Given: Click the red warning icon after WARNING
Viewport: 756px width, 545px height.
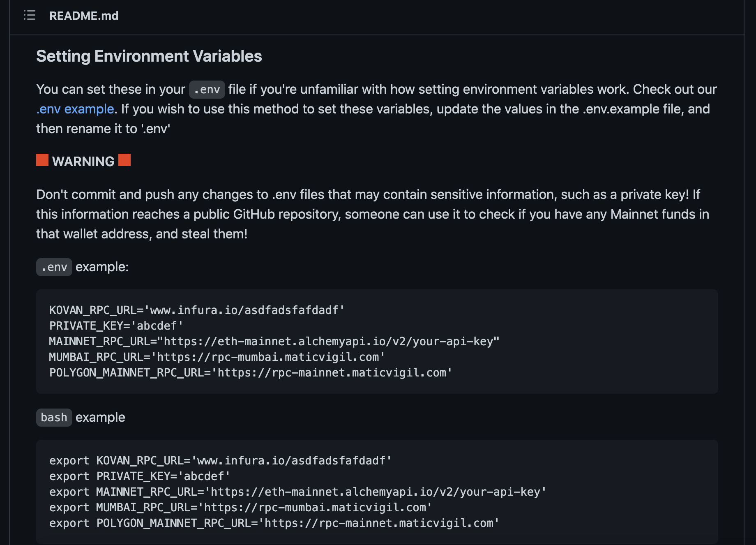Looking at the screenshot, I should pos(124,160).
